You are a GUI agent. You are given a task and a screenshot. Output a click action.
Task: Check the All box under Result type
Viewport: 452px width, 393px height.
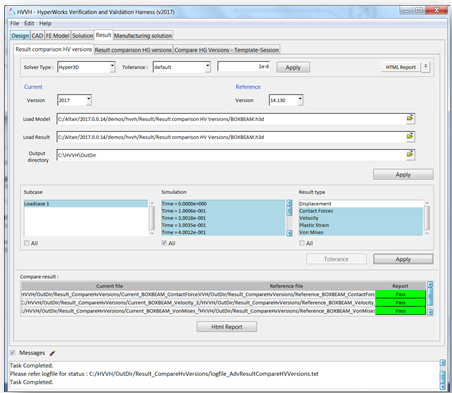[x=302, y=243]
